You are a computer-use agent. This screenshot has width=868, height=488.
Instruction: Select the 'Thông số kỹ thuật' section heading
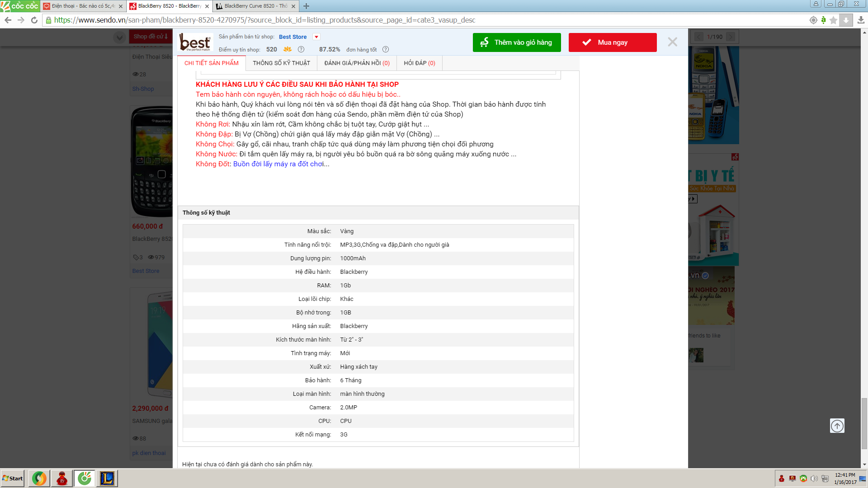coord(206,213)
